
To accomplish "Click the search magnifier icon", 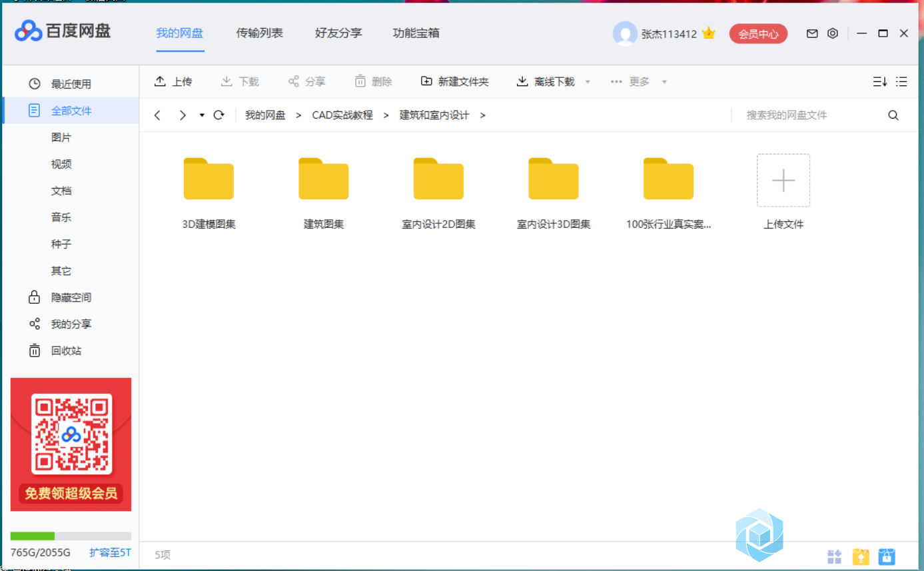I will coord(893,115).
